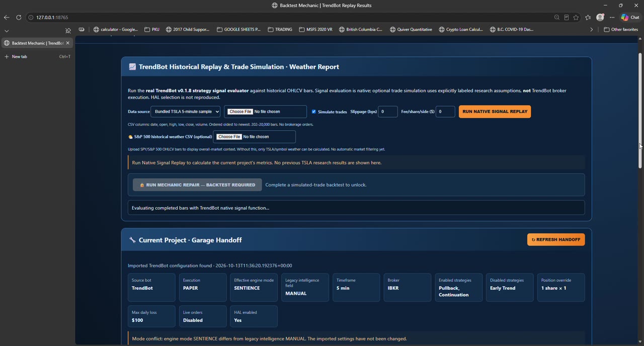Image resolution: width=644 pixels, height=346 pixels.
Task: Reload the page with the refresh icon
Action: pyautogui.click(x=19, y=18)
